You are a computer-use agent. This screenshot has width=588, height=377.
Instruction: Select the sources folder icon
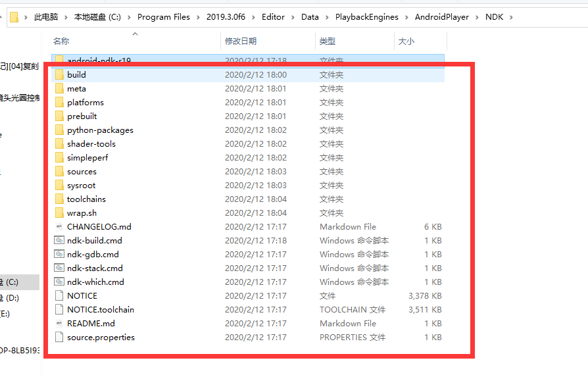pos(59,172)
